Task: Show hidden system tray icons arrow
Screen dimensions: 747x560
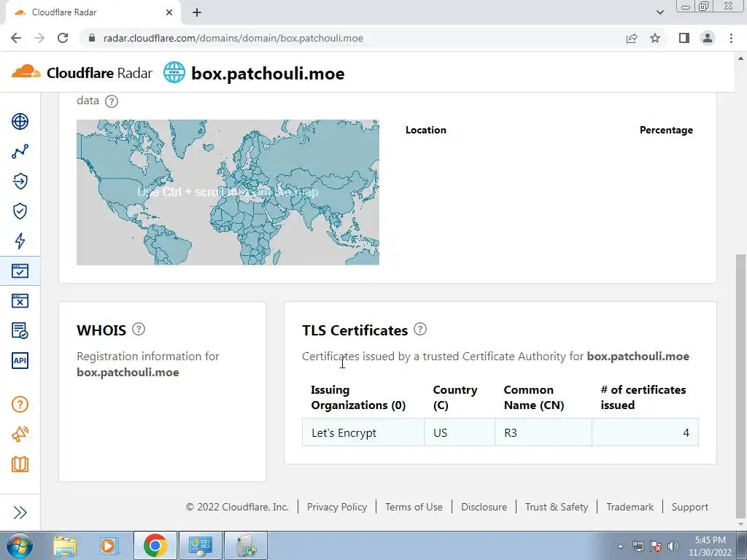Action: pyautogui.click(x=620, y=546)
